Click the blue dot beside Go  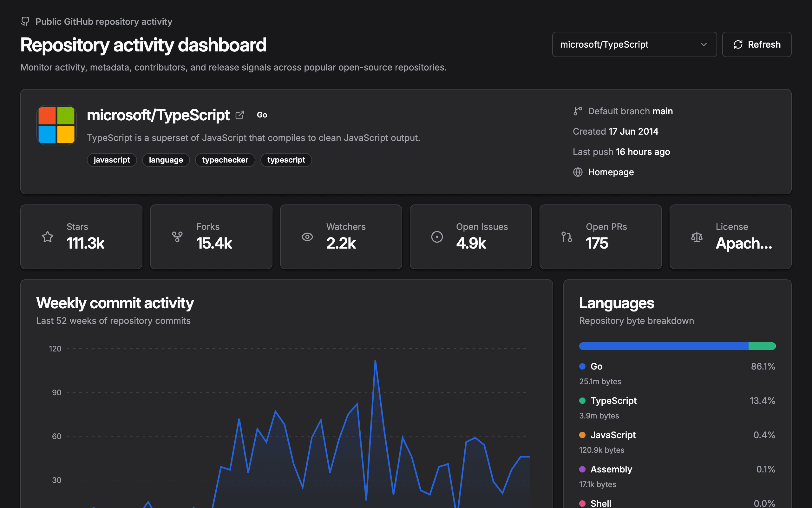[x=582, y=366]
